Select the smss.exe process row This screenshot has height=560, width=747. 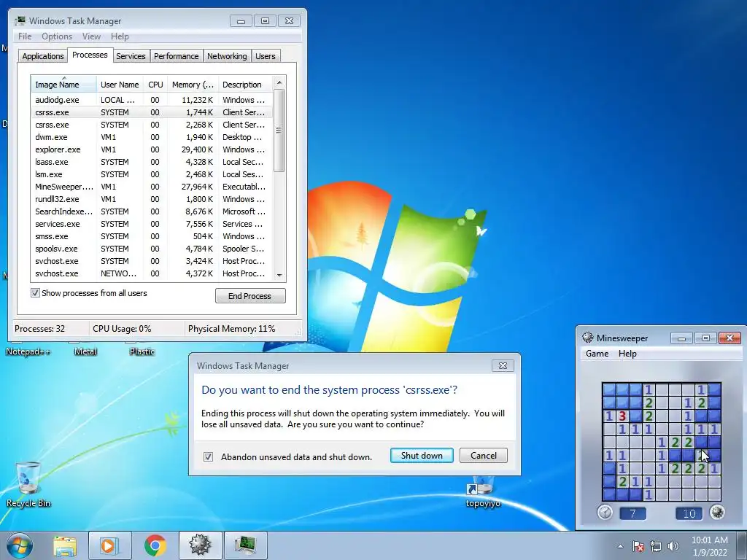(x=152, y=236)
